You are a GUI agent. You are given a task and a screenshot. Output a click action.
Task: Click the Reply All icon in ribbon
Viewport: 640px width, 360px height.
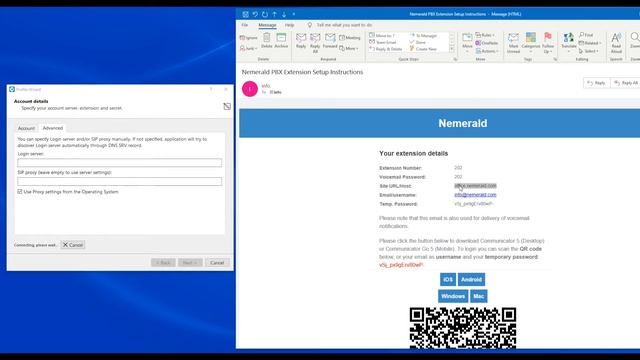(x=315, y=38)
